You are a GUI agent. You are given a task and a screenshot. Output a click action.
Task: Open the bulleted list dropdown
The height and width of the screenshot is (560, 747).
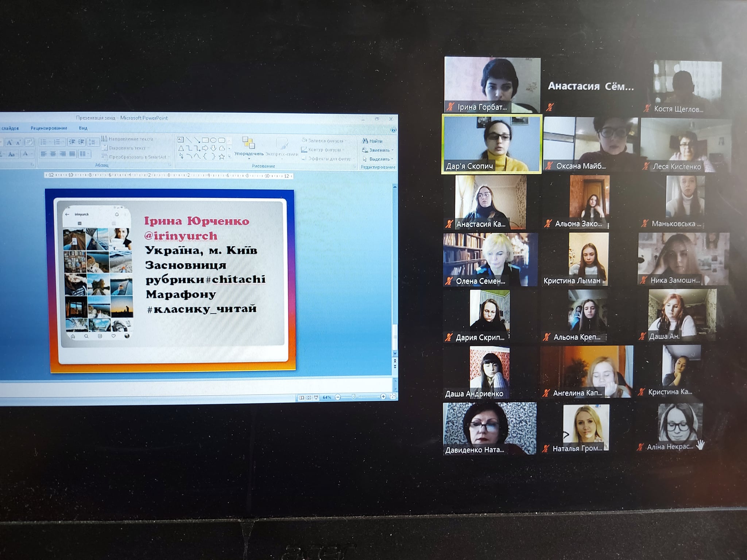coord(50,142)
